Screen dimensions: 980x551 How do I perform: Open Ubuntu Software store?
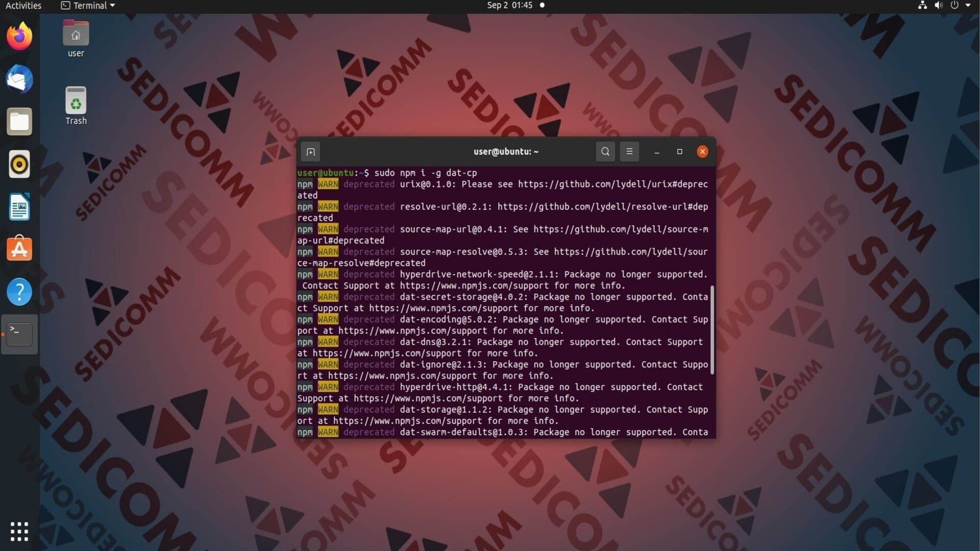click(x=19, y=249)
